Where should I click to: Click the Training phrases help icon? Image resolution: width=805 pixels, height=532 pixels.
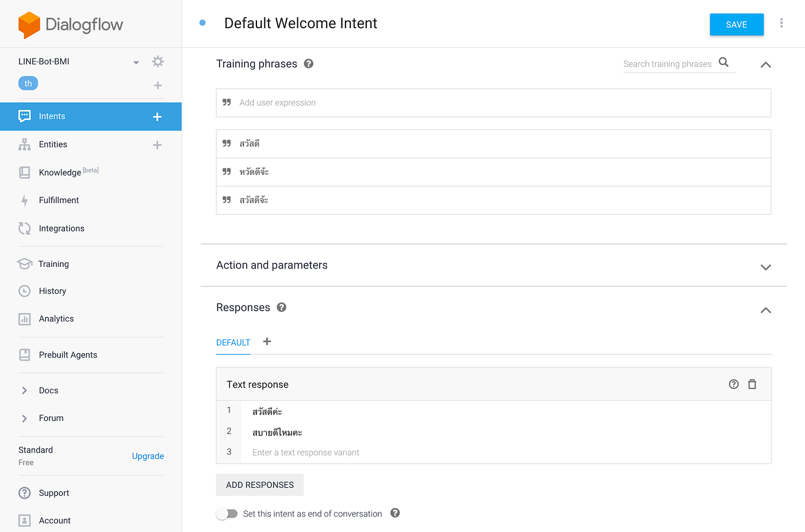[309, 64]
